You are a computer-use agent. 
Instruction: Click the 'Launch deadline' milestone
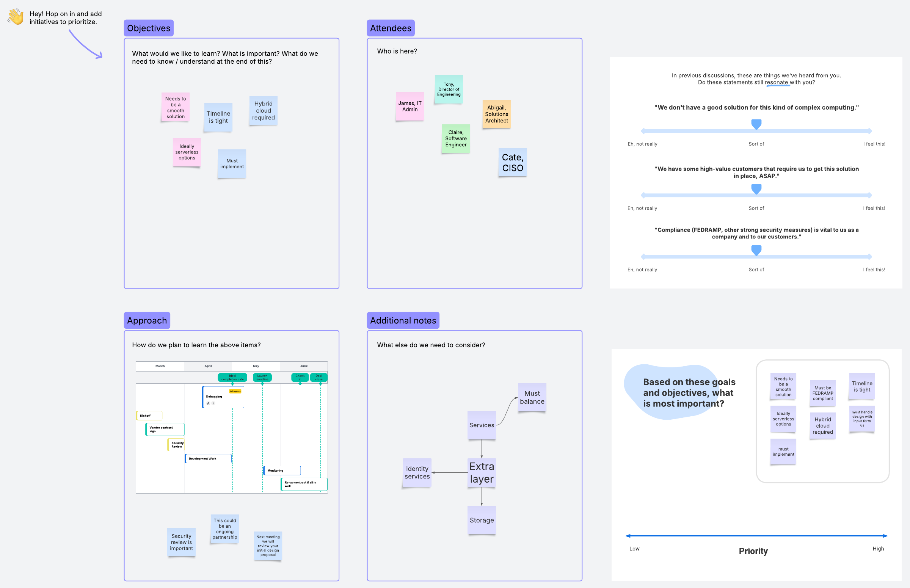pos(262,378)
